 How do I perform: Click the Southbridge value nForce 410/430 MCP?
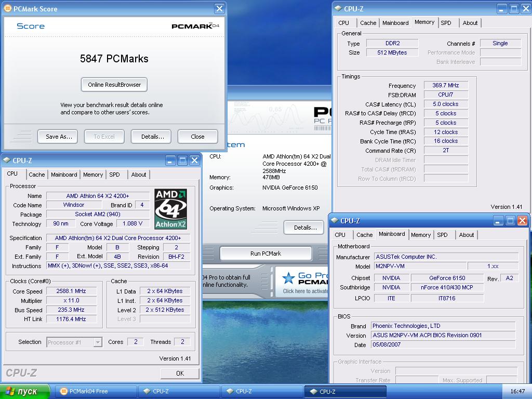tap(447, 287)
